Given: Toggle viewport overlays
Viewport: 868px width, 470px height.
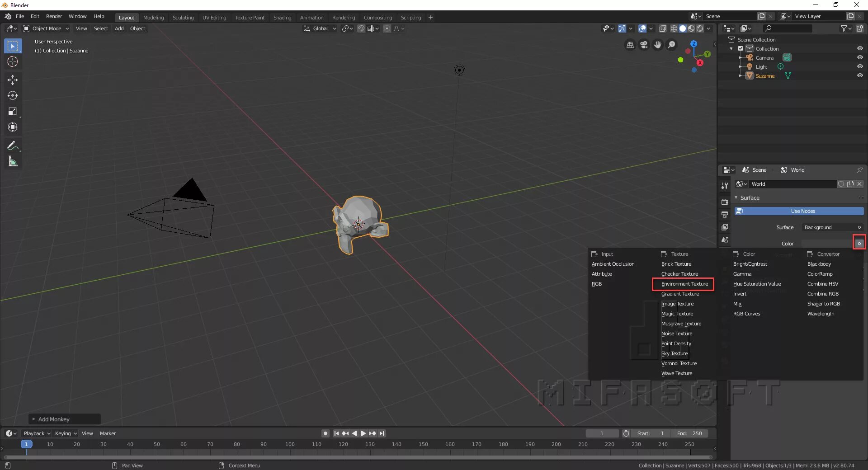Looking at the screenshot, I should pyautogui.click(x=642, y=28).
